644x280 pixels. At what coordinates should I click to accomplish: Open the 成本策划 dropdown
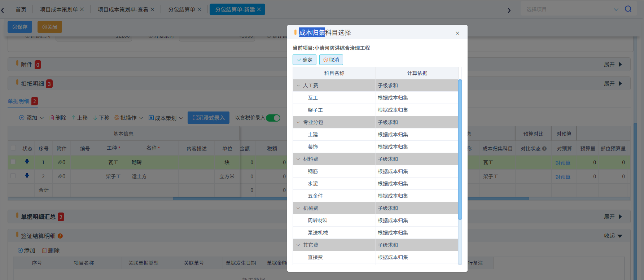(x=166, y=118)
